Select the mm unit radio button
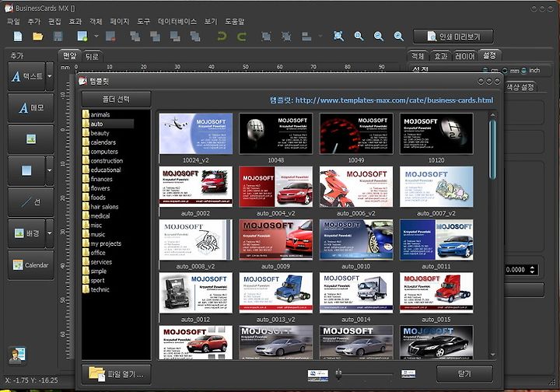Screen dimensions: 560x392 [505, 71]
